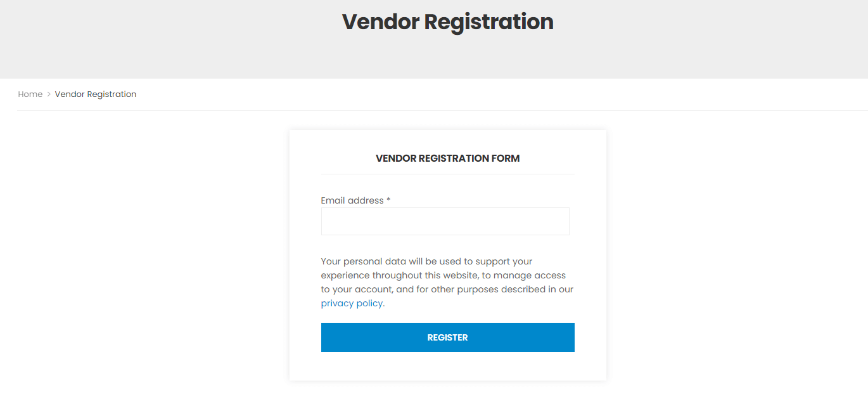Click the VENDOR REGISTRATION FORM title
This screenshot has height=397, width=868.
[x=447, y=158]
